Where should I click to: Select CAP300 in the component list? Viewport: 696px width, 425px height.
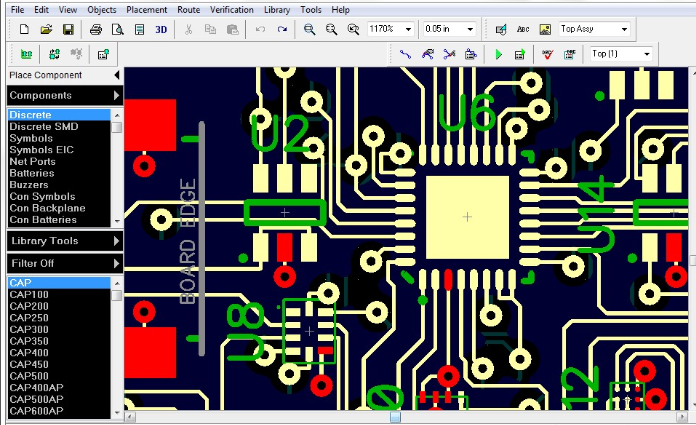(x=29, y=329)
